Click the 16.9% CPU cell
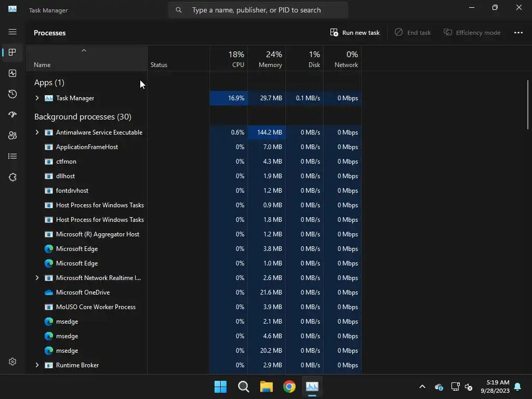Screen dimensions: 532x399 [229, 98]
